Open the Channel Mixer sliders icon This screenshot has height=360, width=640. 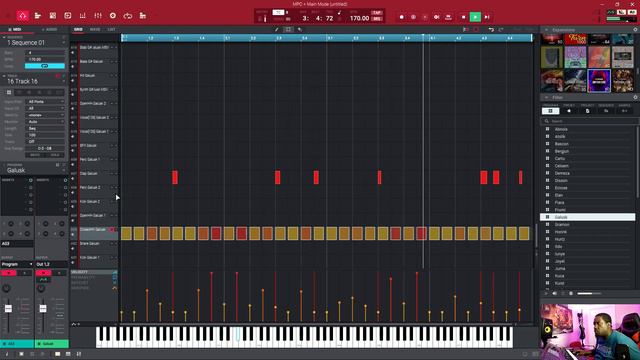coord(98,16)
